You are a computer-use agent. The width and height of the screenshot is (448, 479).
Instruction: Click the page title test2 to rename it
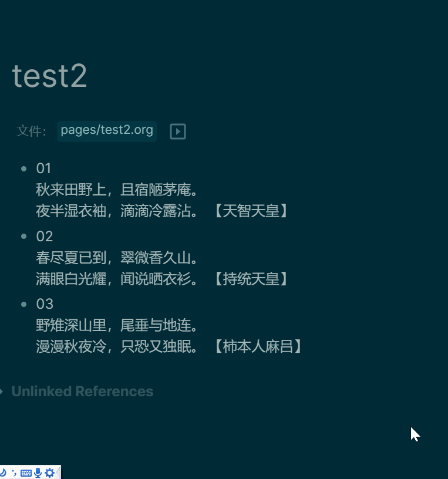49,76
